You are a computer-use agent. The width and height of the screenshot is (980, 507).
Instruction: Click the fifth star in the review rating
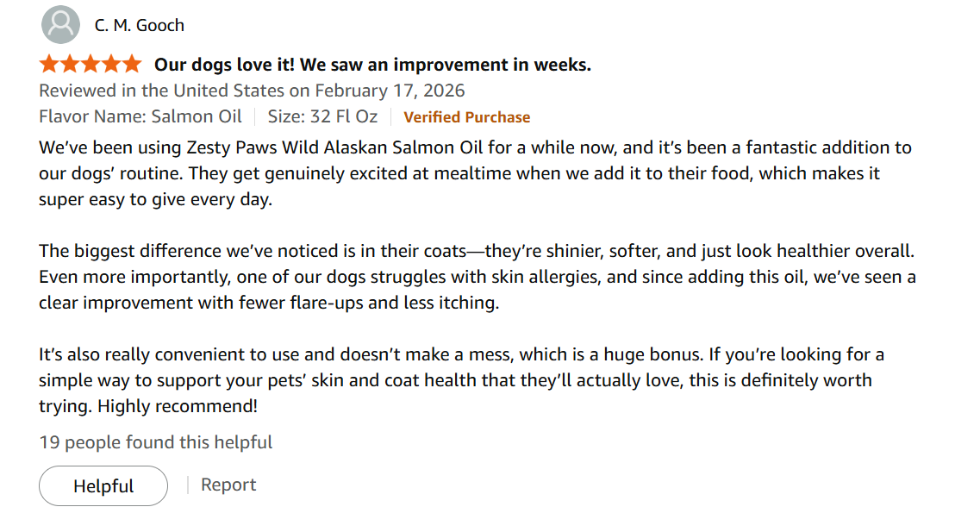pos(133,62)
